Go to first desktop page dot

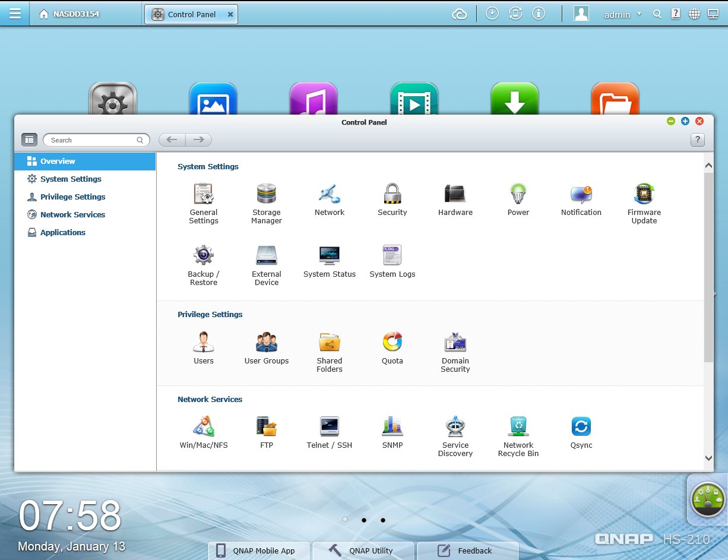pyautogui.click(x=345, y=520)
